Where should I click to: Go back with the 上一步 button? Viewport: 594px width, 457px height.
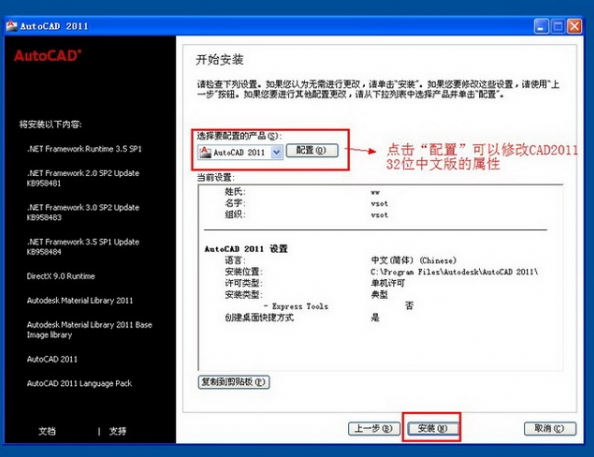coord(374,429)
